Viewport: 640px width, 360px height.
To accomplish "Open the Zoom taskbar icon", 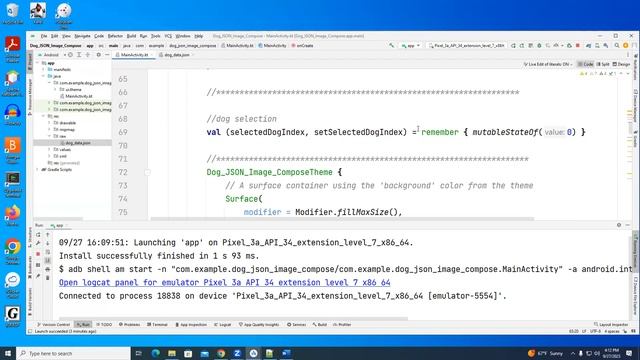I will click(x=237, y=353).
